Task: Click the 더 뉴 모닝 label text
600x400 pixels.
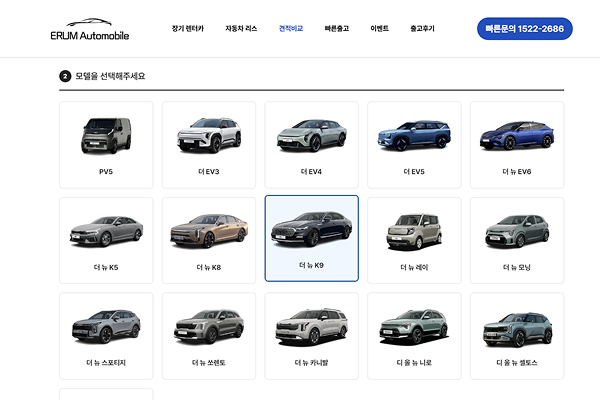Action: point(517,267)
